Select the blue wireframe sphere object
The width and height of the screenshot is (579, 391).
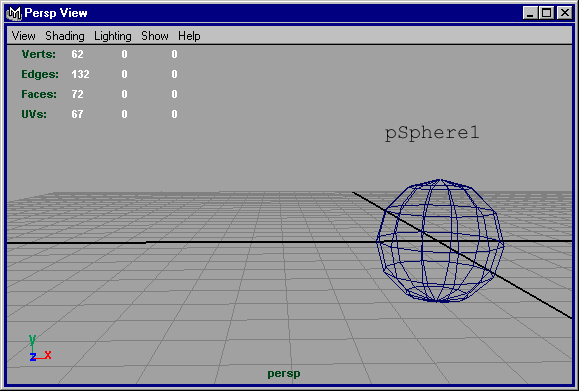[x=440, y=240]
